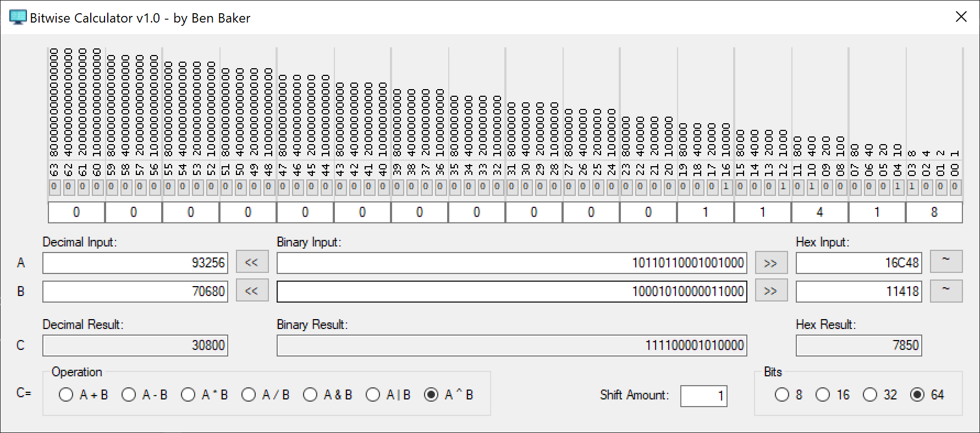Click the 'Shift Amount:' label

click(635, 395)
